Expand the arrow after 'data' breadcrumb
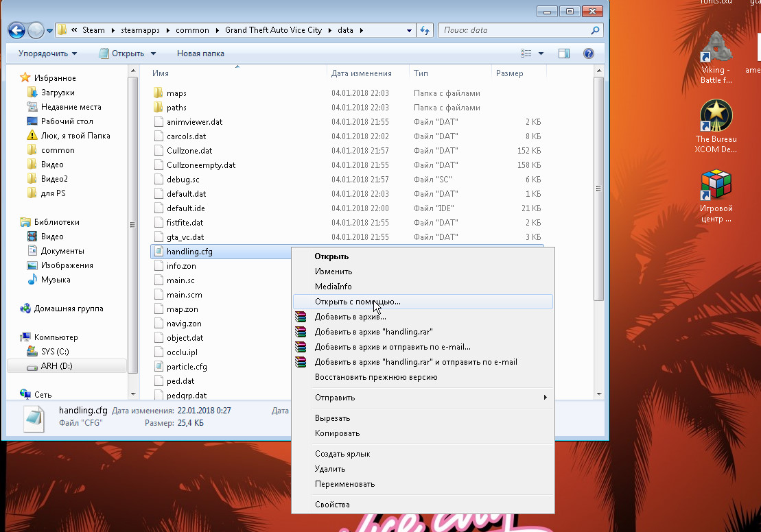Screen dimensions: 761x532 click(361, 30)
